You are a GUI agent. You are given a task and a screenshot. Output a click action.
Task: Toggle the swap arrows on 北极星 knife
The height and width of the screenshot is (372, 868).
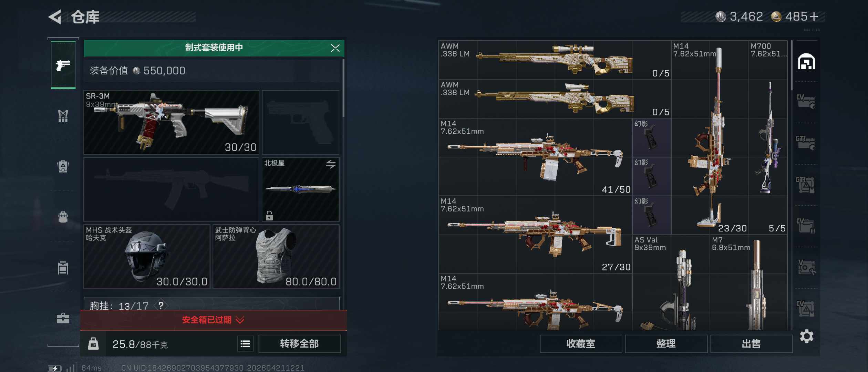pyautogui.click(x=331, y=164)
